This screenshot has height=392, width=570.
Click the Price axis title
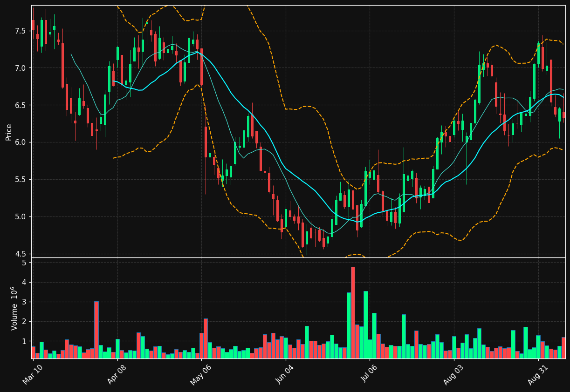coord(9,132)
